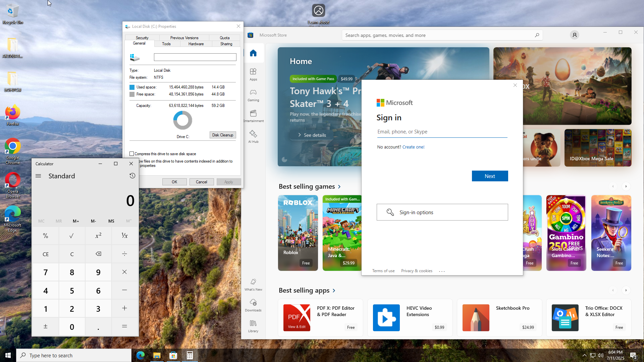Show next Best selling apps items
The height and width of the screenshot is (362, 644).
tap(626, 290)
